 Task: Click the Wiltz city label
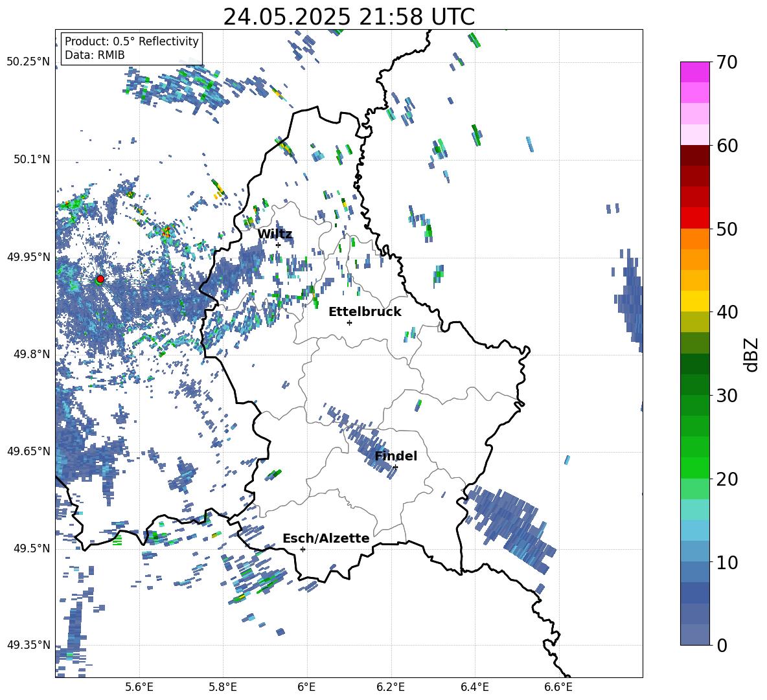[275, 234]
